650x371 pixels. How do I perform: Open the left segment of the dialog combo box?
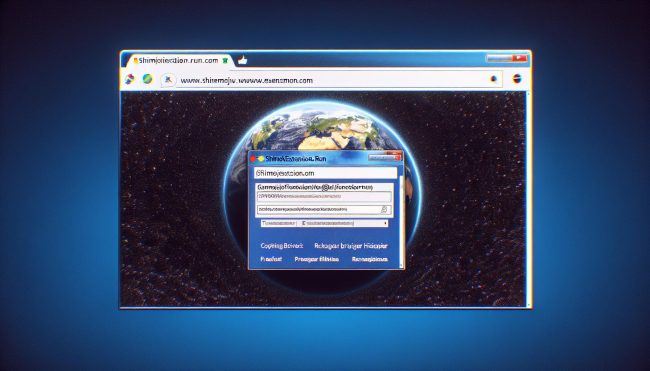(279, 223)
